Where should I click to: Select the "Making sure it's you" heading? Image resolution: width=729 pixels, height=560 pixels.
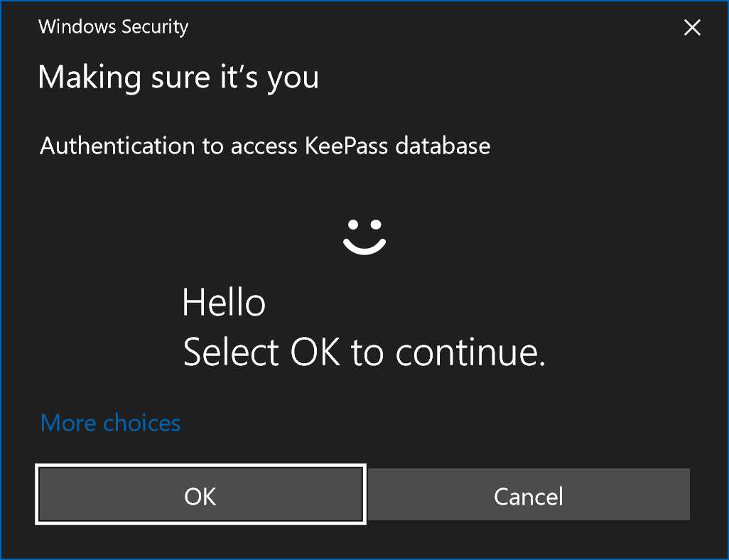178,77
